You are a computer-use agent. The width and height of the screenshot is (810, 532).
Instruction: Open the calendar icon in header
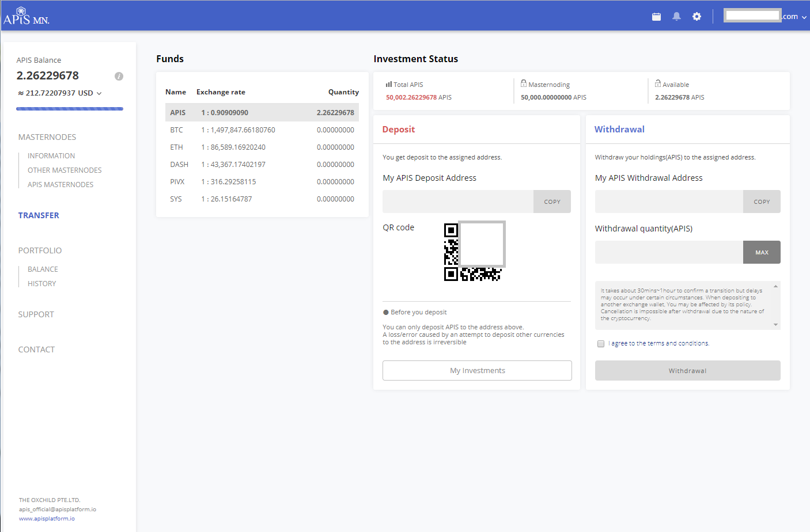click(x=656, y=17)
